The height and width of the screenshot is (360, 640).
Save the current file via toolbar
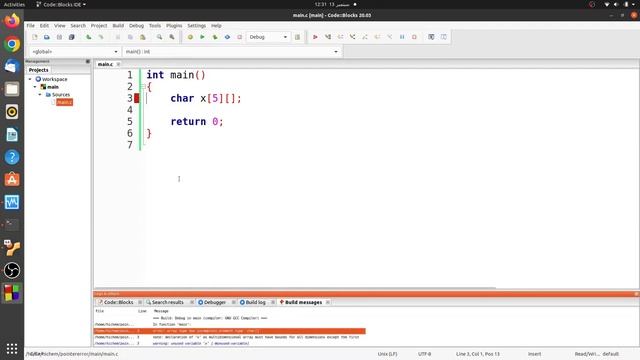[59, 37]
